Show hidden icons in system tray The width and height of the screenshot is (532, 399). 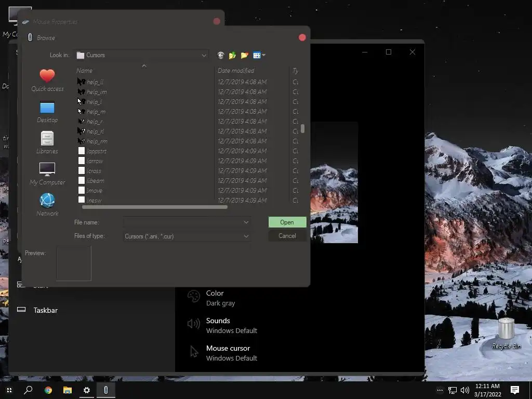click(x=440, y=390)
